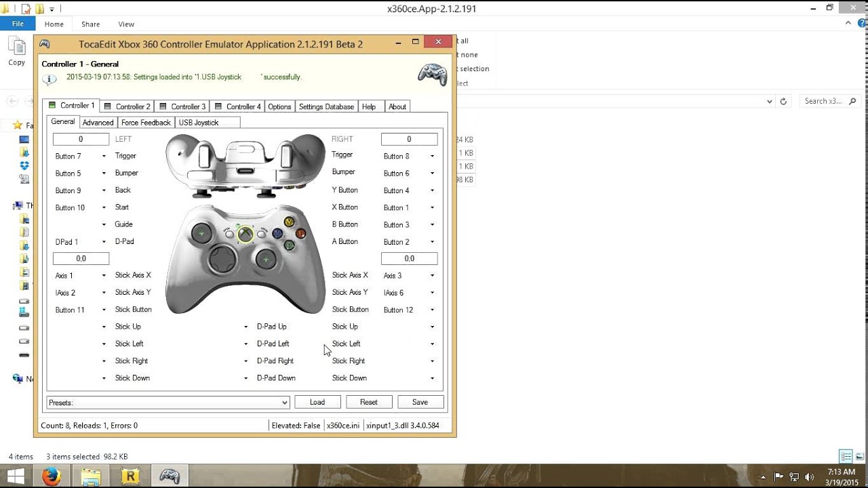Launch Firefox from the taskbar
This screenshot has width=868, height=488.
coord(52,476)
